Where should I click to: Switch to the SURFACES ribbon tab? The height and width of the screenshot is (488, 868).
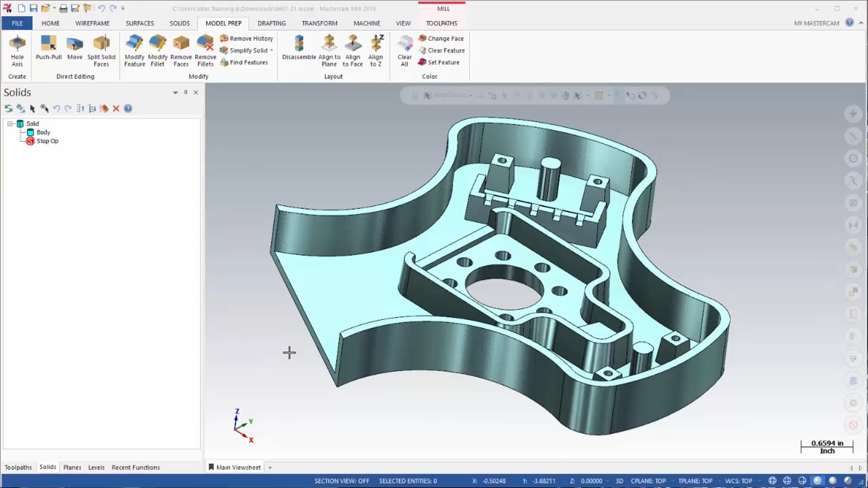[x=140, y=23]
